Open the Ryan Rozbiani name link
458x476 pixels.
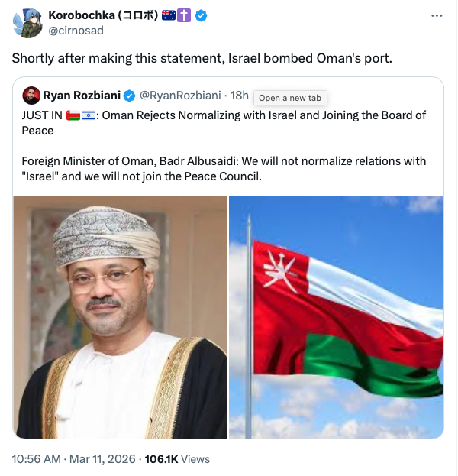click(82, 96)
